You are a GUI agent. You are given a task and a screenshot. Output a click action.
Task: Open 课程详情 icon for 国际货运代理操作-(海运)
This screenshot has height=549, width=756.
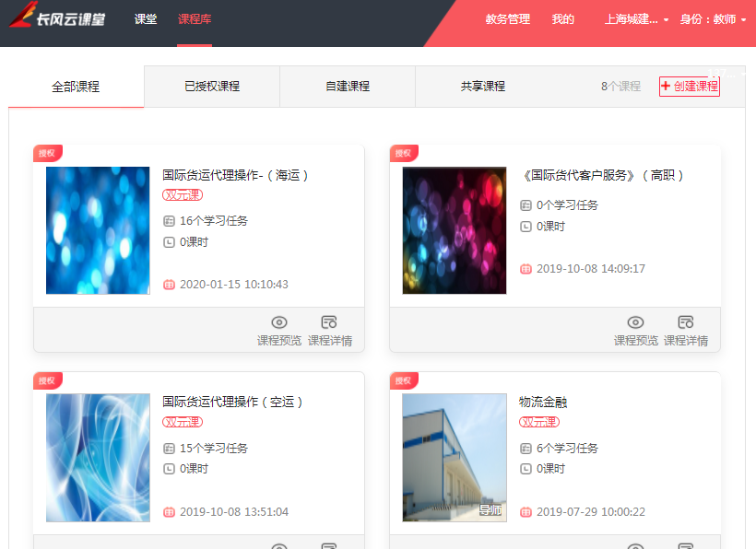coord(329,322)
